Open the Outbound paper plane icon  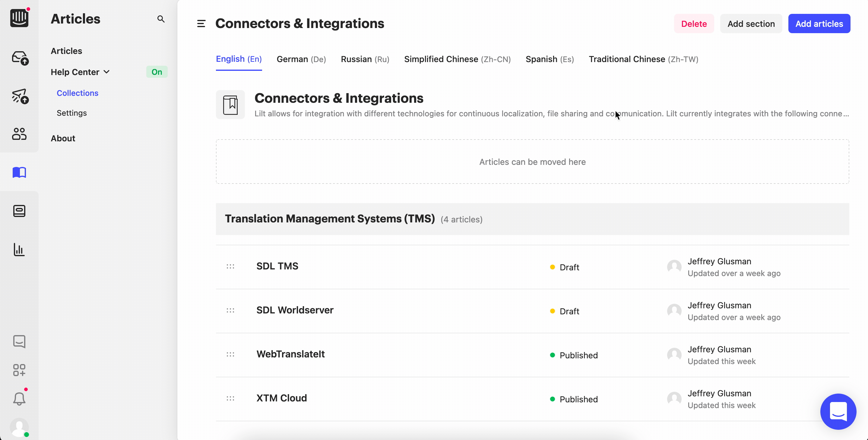coord(20,96)
